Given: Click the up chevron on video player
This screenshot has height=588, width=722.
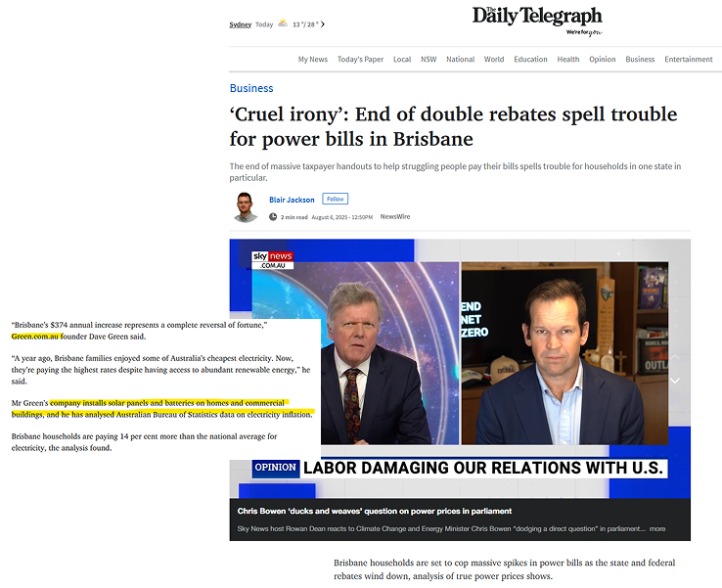Looking at the screenshot, I should [675, 357].
